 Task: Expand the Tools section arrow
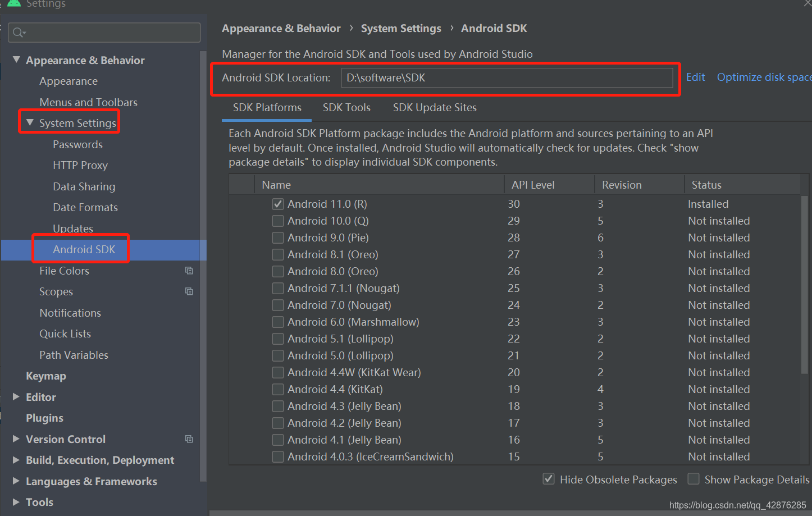[x=16, y=502]
